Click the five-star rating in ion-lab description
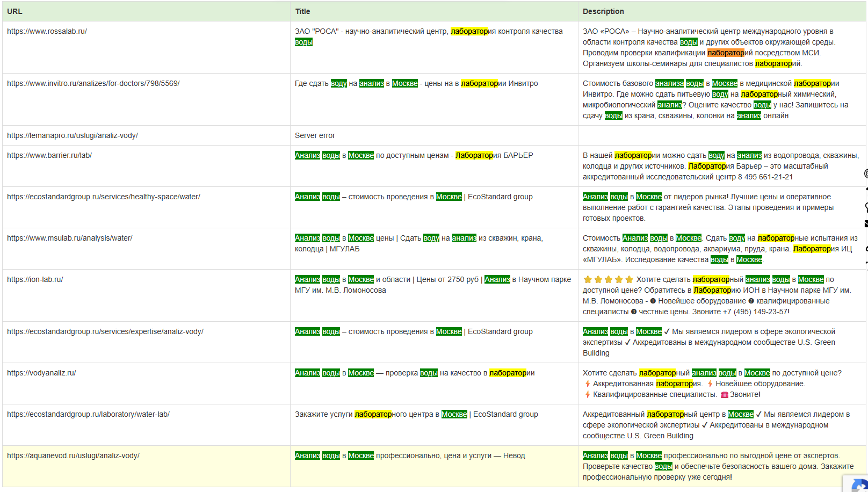Viewport: 868px width, 492px height. point(608,279)
